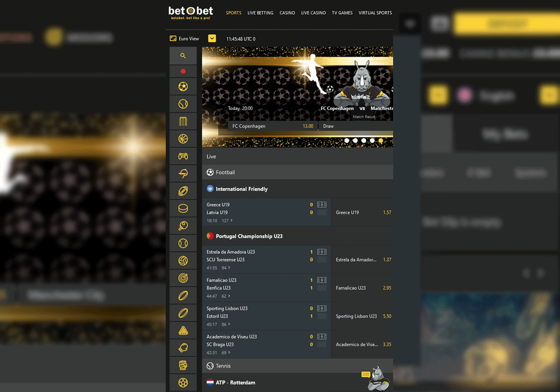This screenshot has height=392, width=560.
Task: Select FC Copenhagen 13.00 banner odds
Action: (273, 126)
